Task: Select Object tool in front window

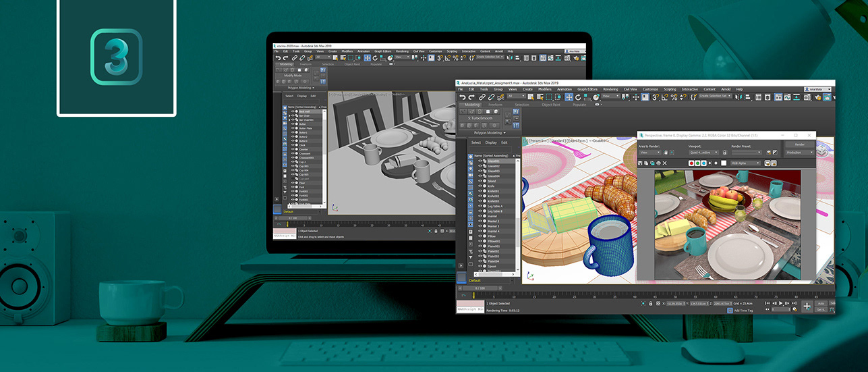Action: (531, 97)
